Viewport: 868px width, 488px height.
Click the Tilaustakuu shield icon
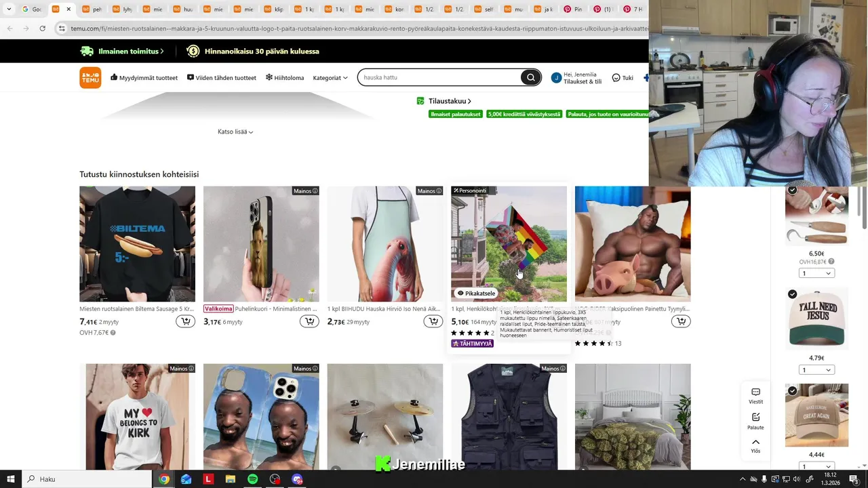420,101
